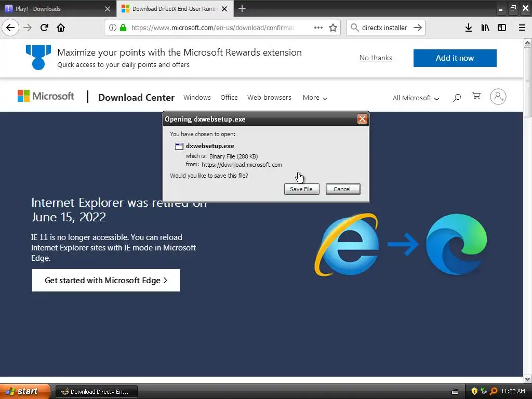Image resolution: width=532 pixels, height=399 pixels.
Task: Click the network connection tray icon
Action: pyautogui.click(x=484, y=391)
